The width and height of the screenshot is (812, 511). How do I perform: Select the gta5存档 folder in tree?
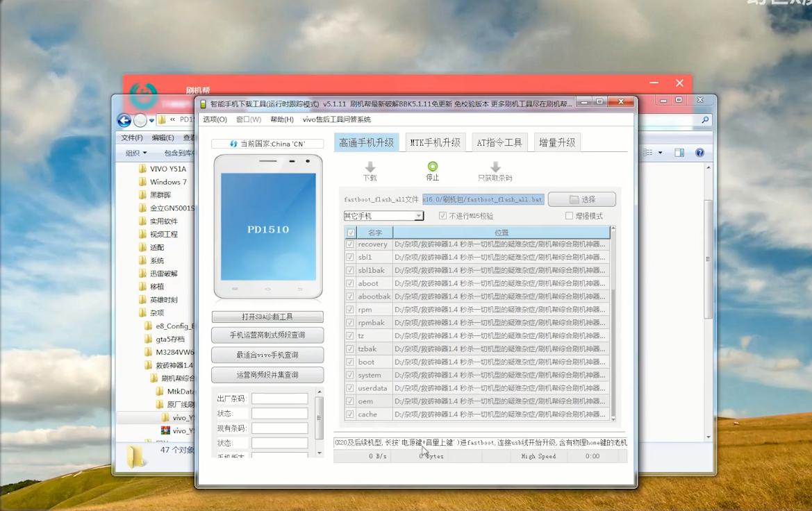[165, 339]
